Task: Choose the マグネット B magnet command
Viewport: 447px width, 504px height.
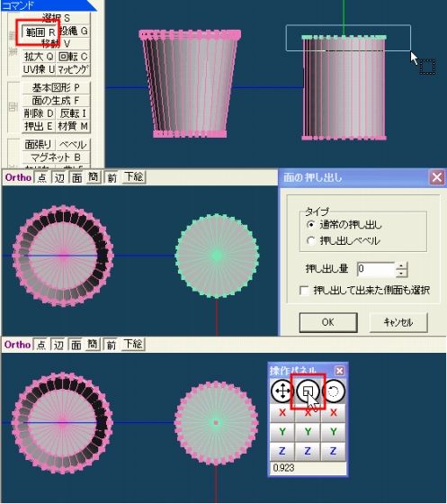Action: click(x=56, y=157)
